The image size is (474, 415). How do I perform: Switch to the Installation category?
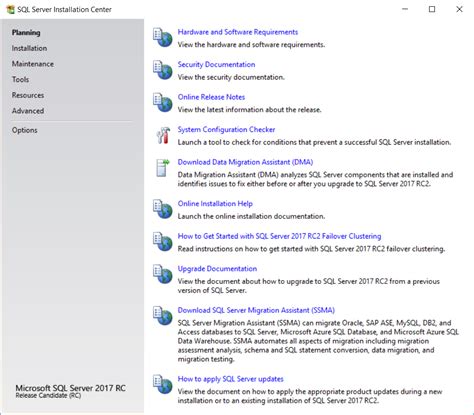[x=29, y=48]
